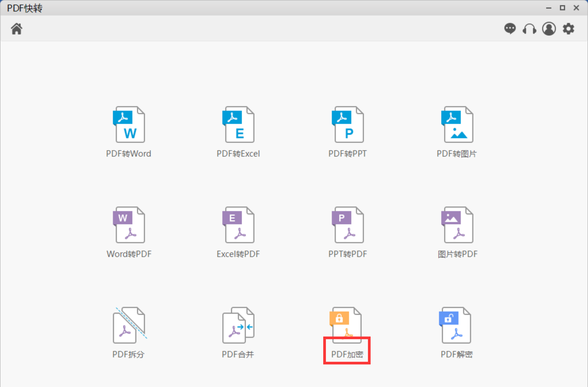Open settings with the gear icon

pos(569,29)
